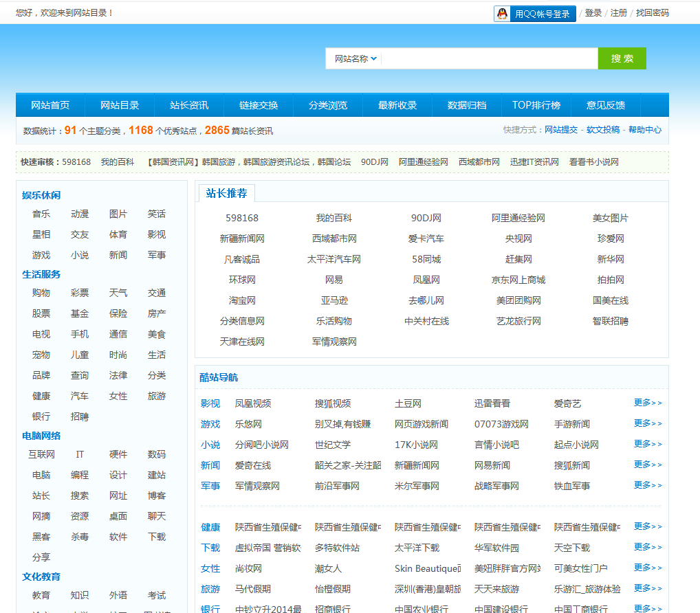Open the 网站提交 shortcut link
The width and height of the screenshot is (700, 613).
pos(561,130)
